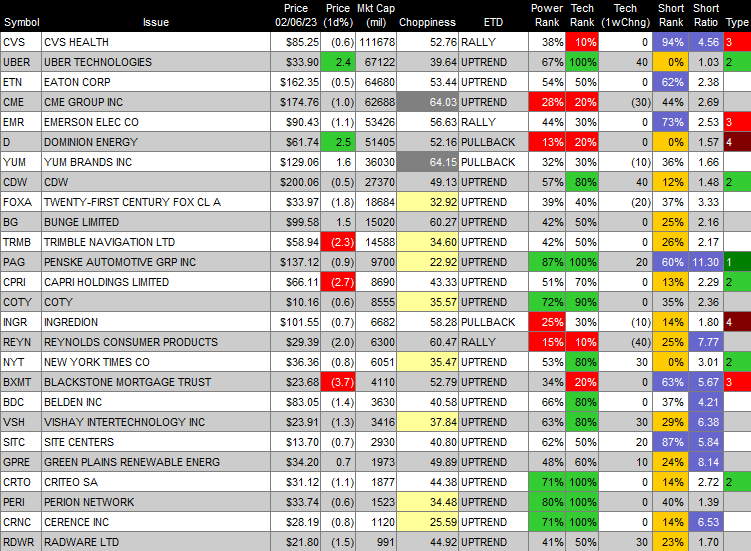Click the Short Ratio column header
This screenshot has height=551, width=751.
pos(705,15)
